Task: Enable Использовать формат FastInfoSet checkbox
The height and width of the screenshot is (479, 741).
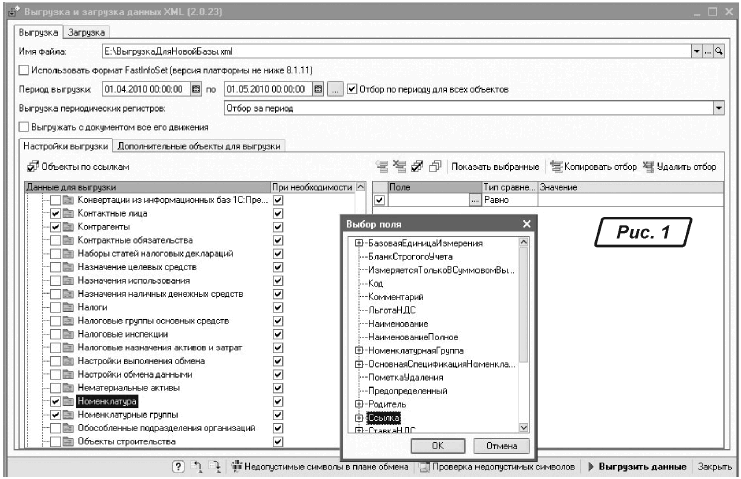Action: click(x=25, y=69)
